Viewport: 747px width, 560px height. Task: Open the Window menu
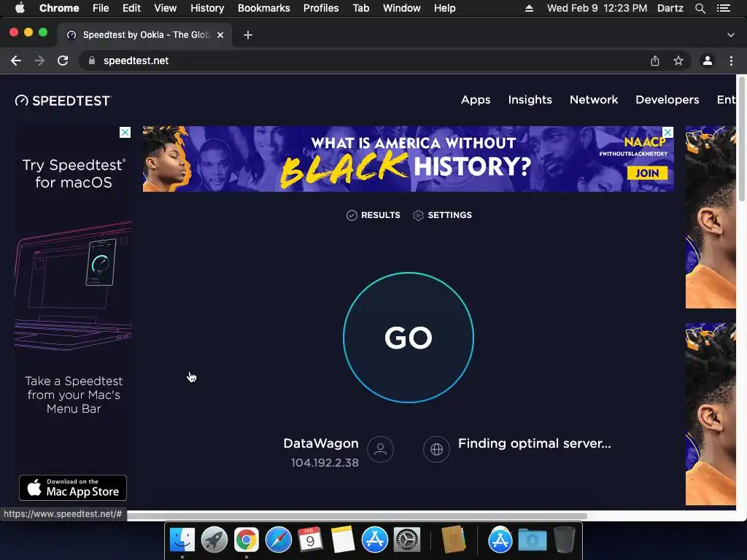click(402, 8)
